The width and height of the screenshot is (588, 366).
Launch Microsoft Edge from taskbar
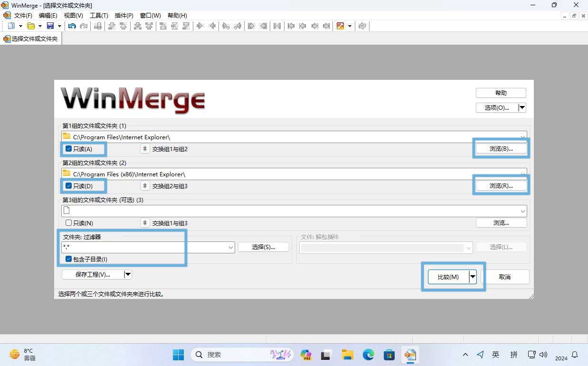click(368, 355)
